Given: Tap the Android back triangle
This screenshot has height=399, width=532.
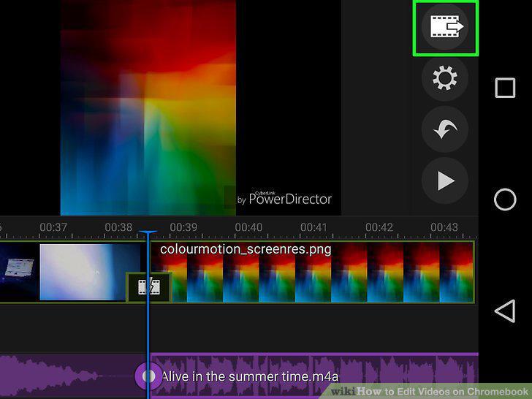Looking at the screenshot, I should point(505,311).
